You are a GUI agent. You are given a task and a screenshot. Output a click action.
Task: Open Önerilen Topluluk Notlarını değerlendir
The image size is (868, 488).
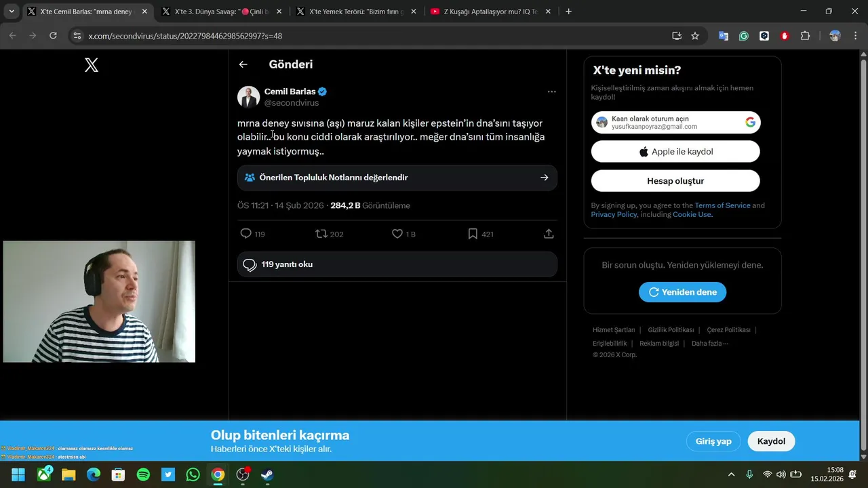397,178
